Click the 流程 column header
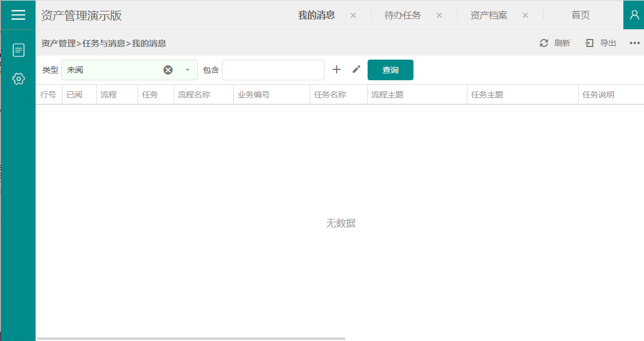The height and width of the screenshot is (341, 644). click(116, 95)
